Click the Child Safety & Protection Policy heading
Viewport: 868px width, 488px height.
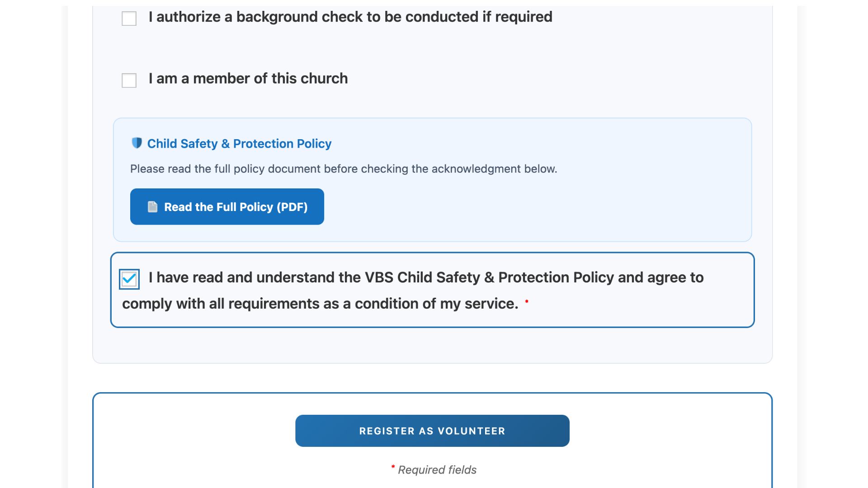tap(239, 144)
